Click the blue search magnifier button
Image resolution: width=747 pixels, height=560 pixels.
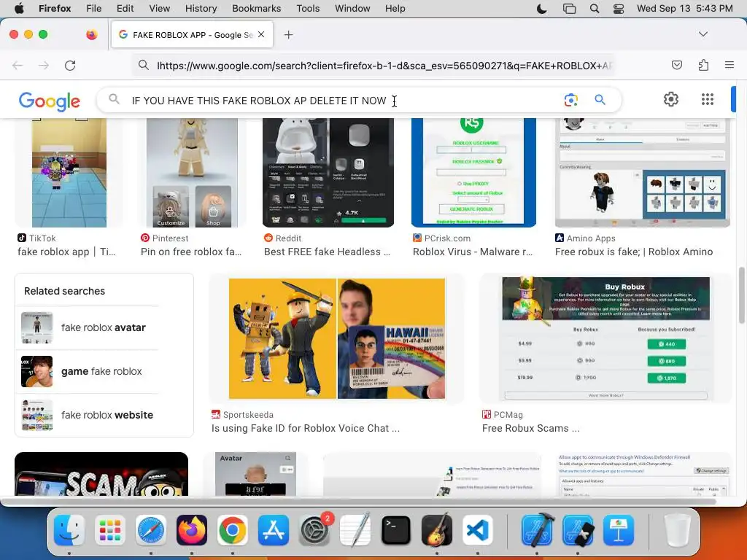click(600, 100)
